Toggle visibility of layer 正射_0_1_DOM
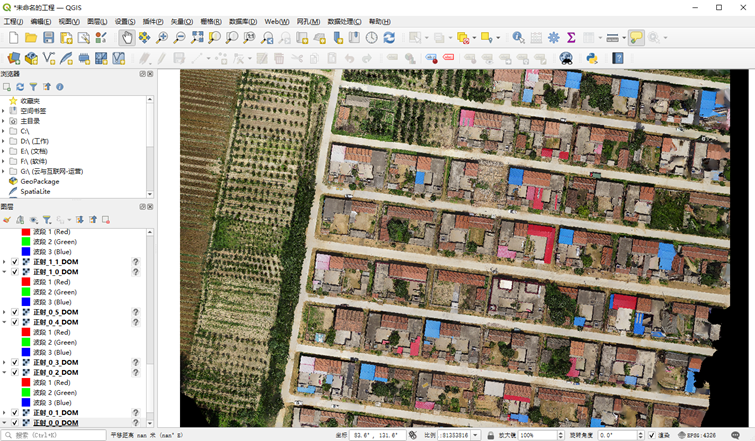The width and height of the screenshot is (755, 441). coord(15,413)
